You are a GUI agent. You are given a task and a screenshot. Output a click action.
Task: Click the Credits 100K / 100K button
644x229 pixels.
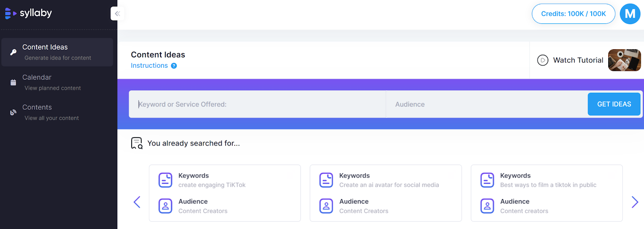(573, 14)
